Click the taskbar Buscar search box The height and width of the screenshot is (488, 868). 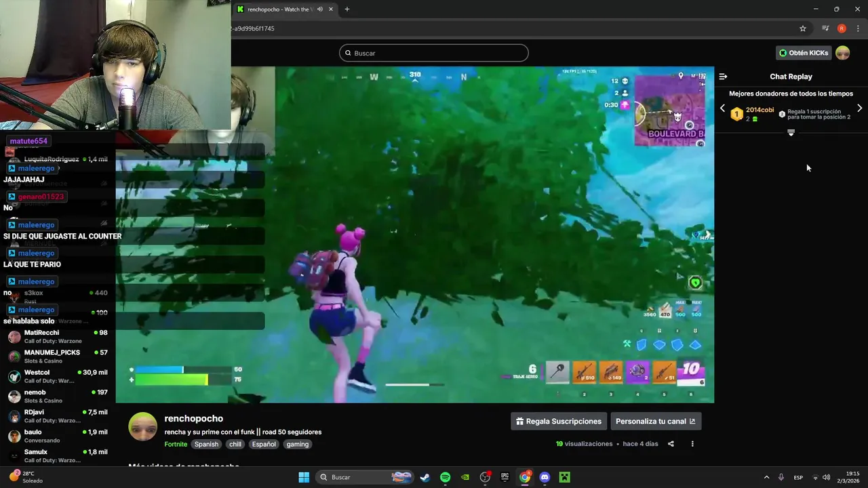click(365, 477)
